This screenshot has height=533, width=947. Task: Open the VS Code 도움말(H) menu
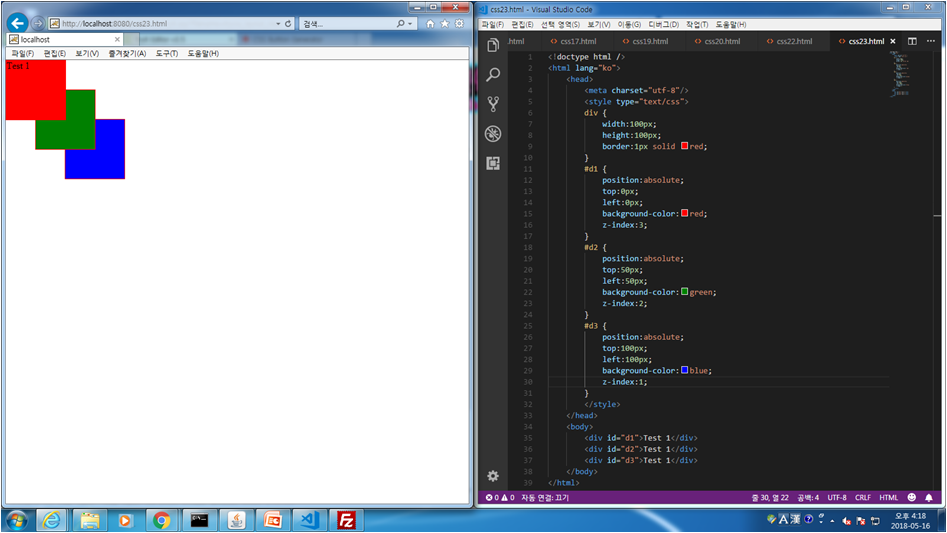[730, 25]
